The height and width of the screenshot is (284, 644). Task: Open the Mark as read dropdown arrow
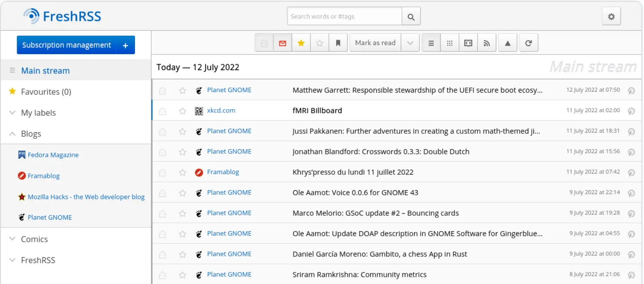tap(410, 43)
